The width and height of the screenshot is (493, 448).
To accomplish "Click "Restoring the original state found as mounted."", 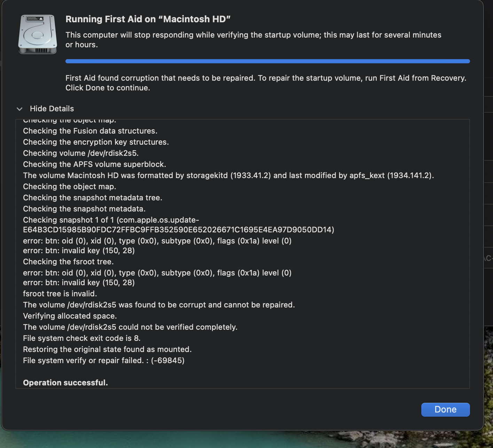I will (x=107, y=349).
